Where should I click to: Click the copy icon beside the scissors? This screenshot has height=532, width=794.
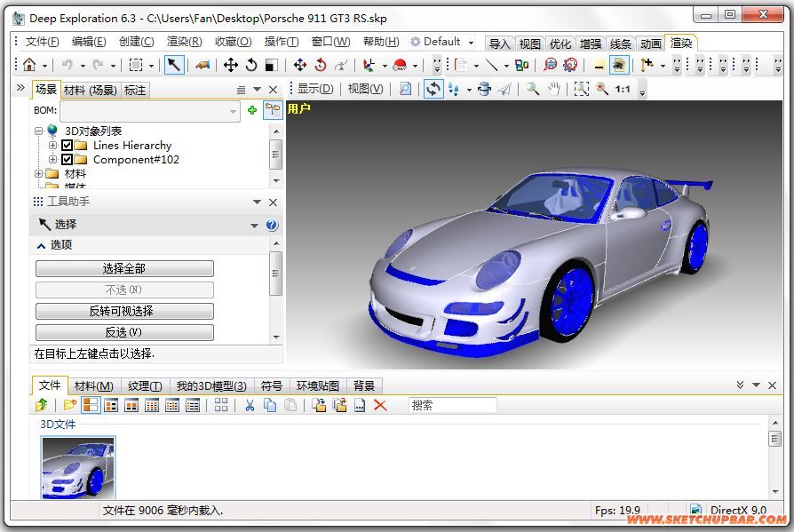[270, 405]
